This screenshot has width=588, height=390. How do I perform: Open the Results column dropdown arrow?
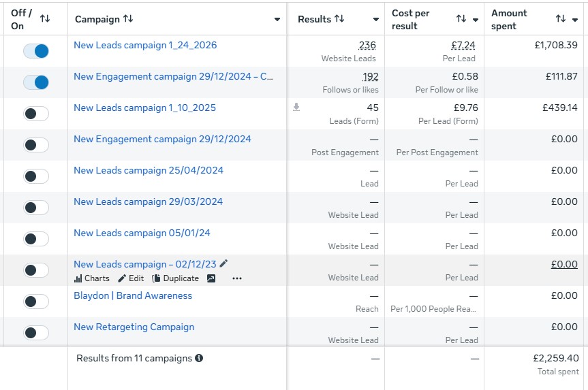[375, 20]
